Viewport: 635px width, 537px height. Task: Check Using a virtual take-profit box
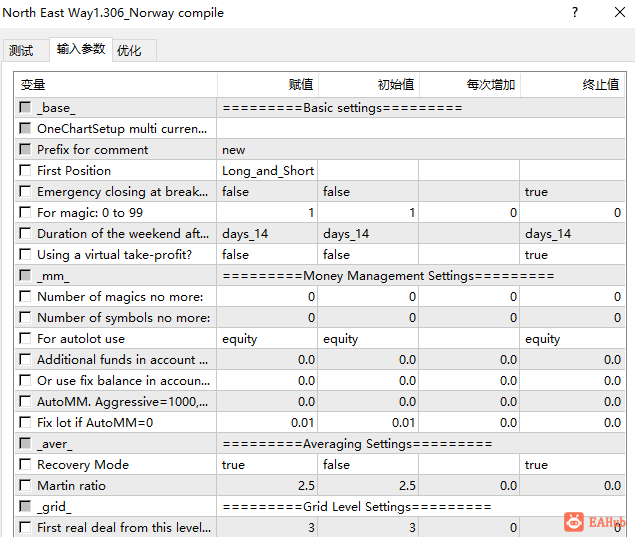click(x=25, y=254)
